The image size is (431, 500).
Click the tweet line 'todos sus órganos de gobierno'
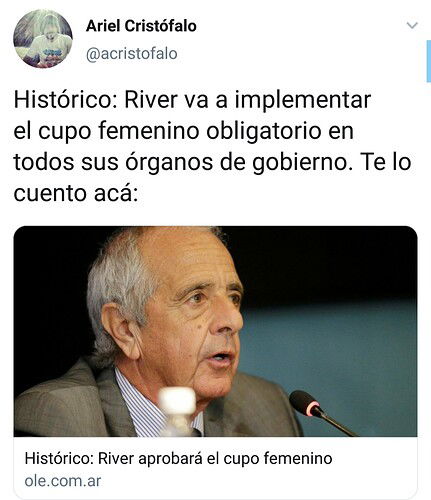click(180, 162)
